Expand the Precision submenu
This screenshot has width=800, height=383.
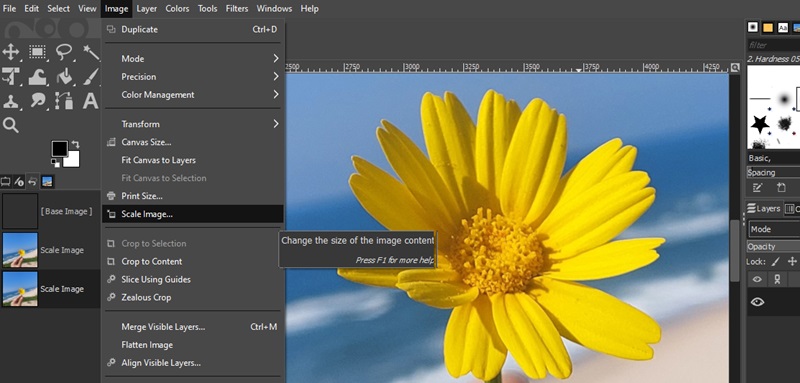click(193, 76)
